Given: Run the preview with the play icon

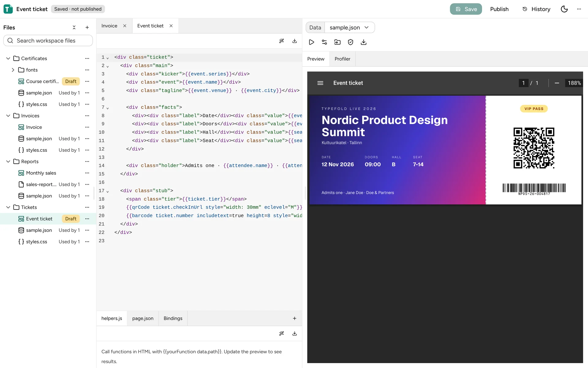Looking at the screenshot, I should click(311, 42).
